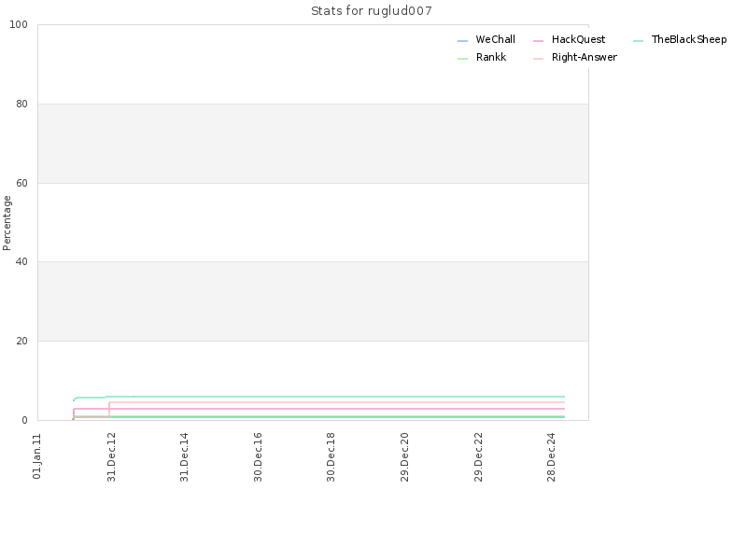The width and height of the screenshot is (747, 560).
Task: Click the 0 y-axis tick label
Action: click(x=25, y=420)
